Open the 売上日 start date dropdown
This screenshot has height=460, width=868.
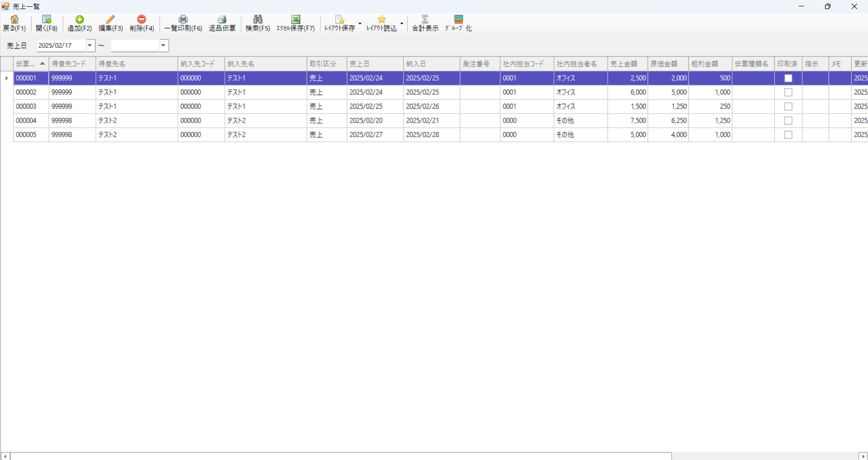pyautogui.click(x=90, y=46)
